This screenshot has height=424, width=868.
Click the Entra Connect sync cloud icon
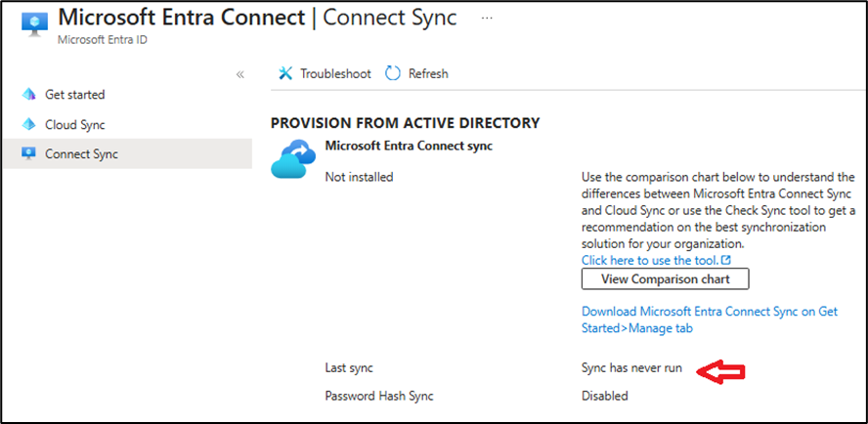pyautogui.click(x=293, y=158)
